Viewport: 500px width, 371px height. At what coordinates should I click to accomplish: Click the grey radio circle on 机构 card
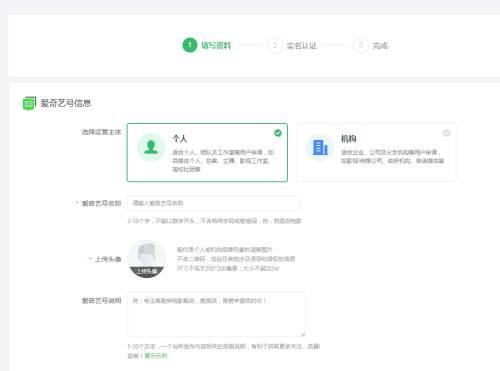coord(446,133)
